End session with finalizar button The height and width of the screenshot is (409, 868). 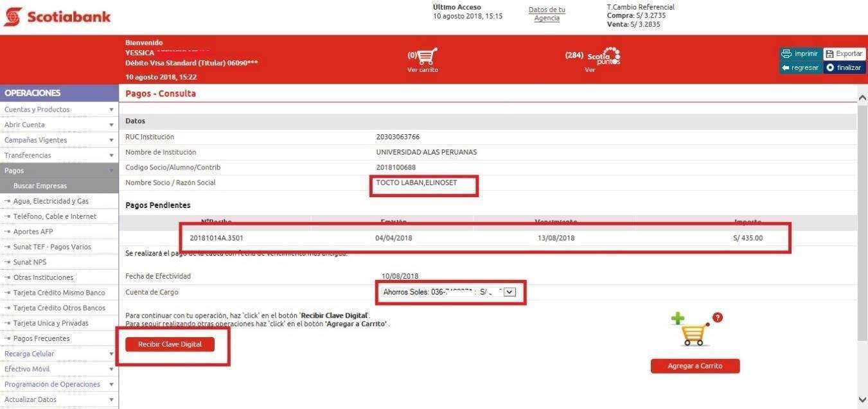click(844, 67)
